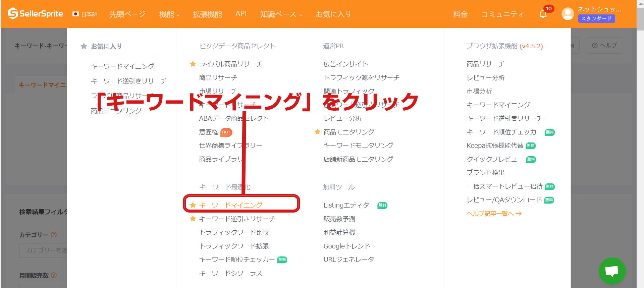Open 商品ライブラリ

[x=221, y=159]
